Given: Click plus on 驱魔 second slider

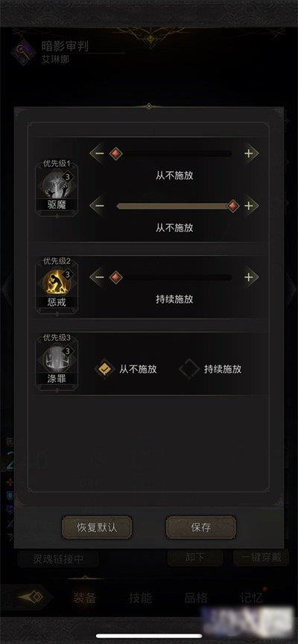Looking at the screenshot, I should [249, 205].
